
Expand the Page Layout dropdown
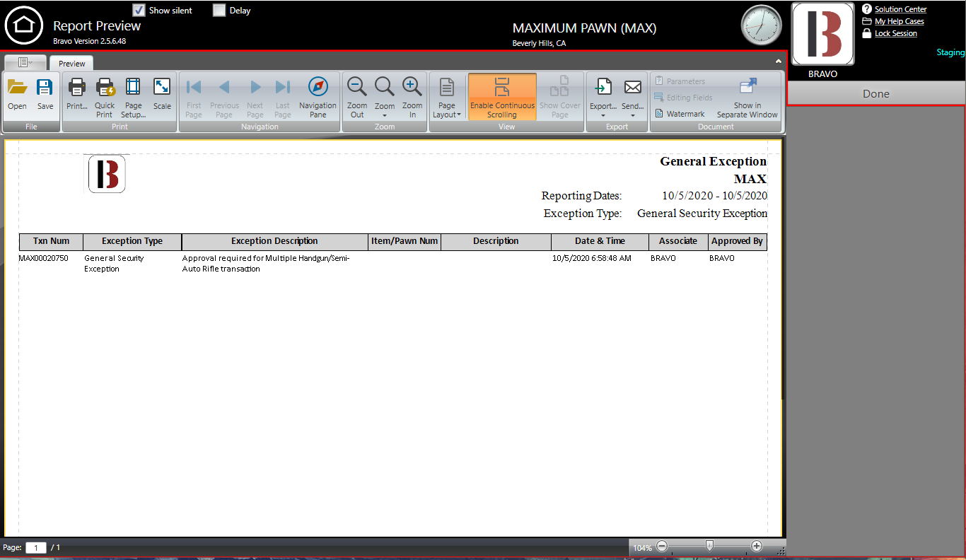click(447, 98)
